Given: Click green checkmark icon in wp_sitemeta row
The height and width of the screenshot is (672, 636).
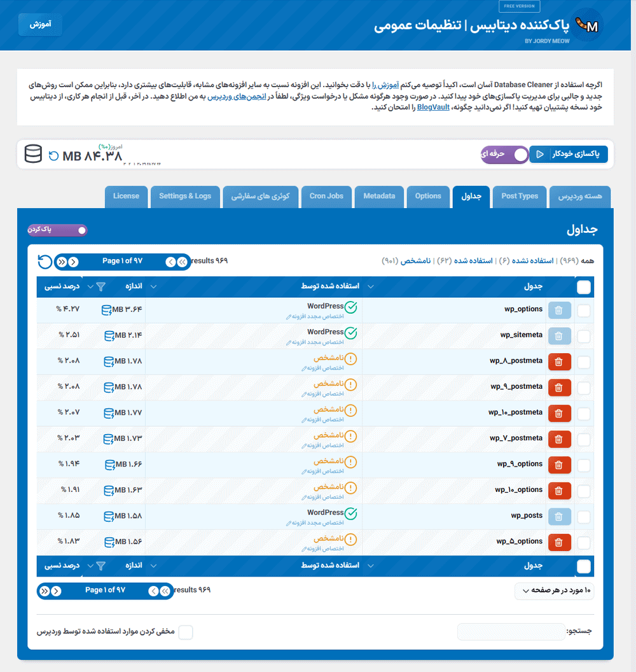Looking at the screenshot, I should (350, 333).
